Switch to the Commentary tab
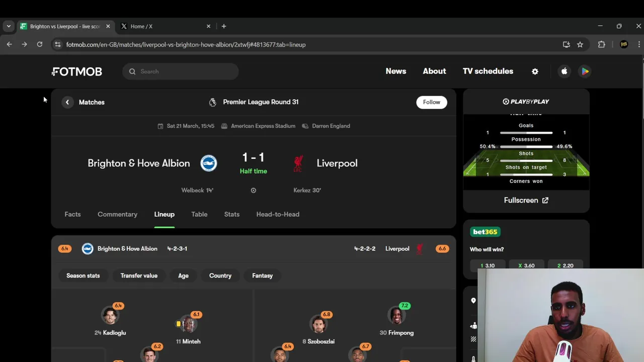The height and width of the screenshot is (362, 644). (x=117, y=214)
